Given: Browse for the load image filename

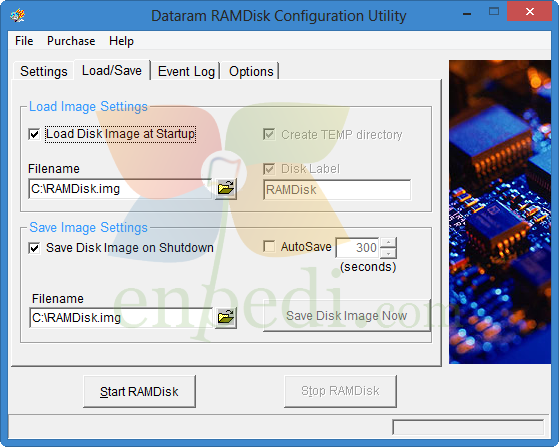Looking at the screenshot, I should (226, 188).
